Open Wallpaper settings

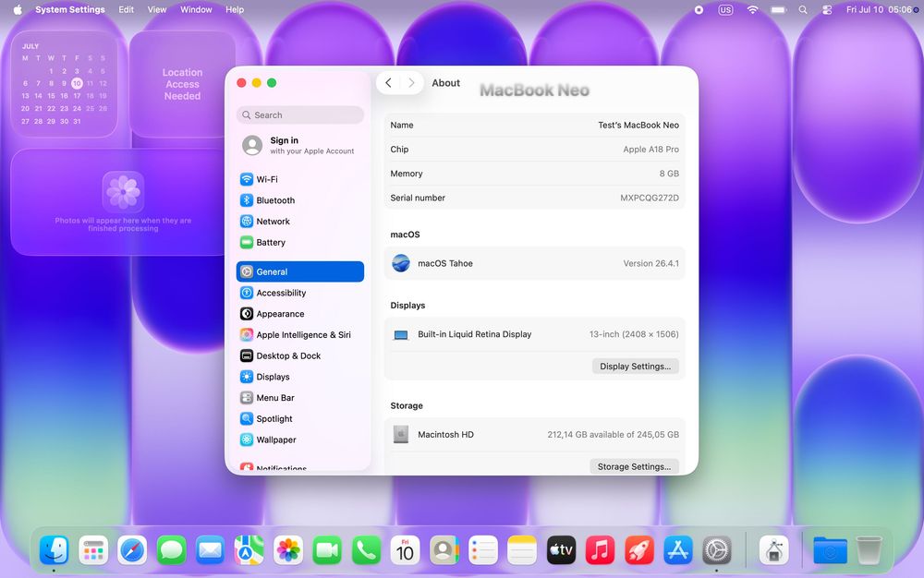coord(300,440)
